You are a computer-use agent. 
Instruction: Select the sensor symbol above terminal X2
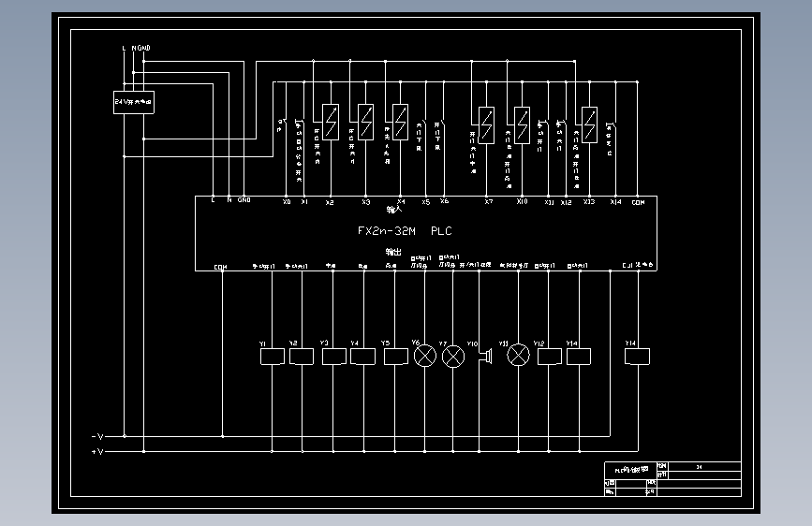pos(331,123)
